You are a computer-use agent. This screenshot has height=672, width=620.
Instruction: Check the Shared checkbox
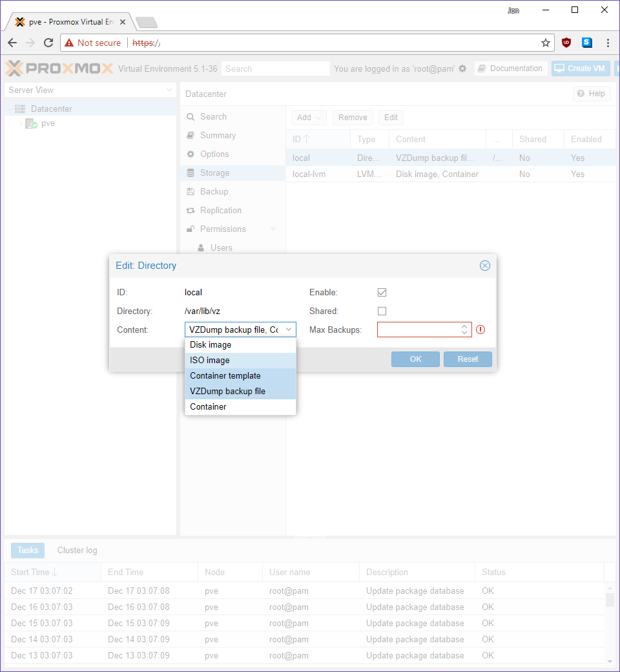pos(382,311)
